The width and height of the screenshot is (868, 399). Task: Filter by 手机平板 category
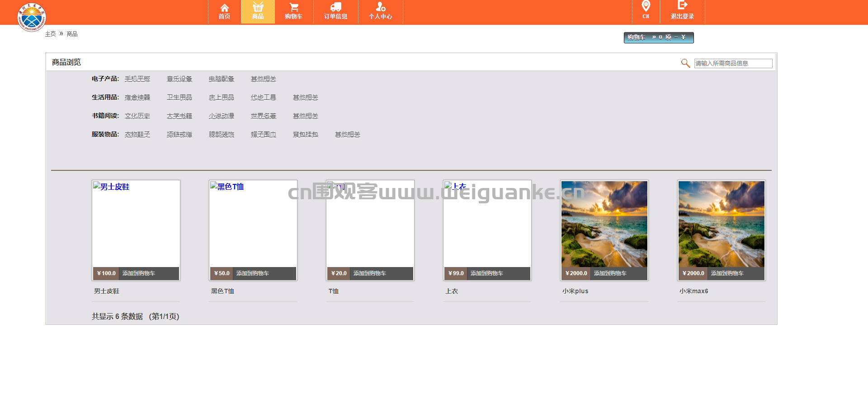coord(137,79)
